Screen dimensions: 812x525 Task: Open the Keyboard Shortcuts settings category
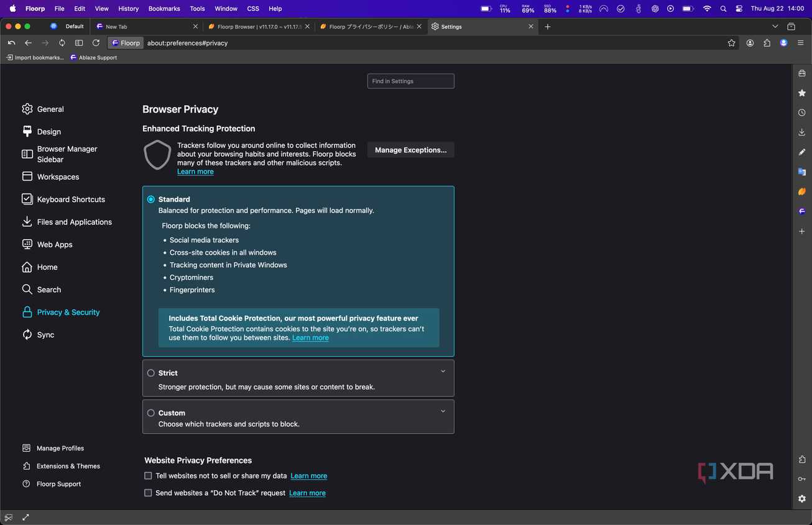[63, 199]
